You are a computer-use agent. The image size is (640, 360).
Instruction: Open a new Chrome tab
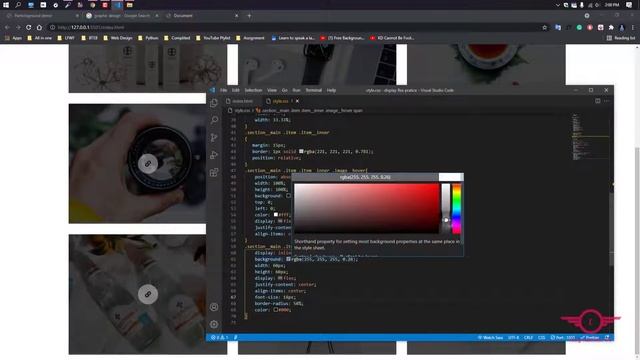249,16
